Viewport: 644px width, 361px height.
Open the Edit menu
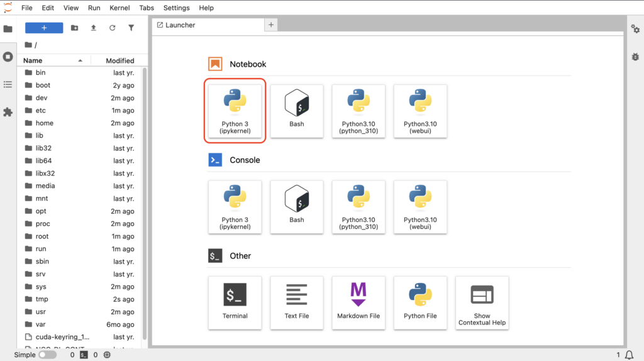tap(48, 8)
